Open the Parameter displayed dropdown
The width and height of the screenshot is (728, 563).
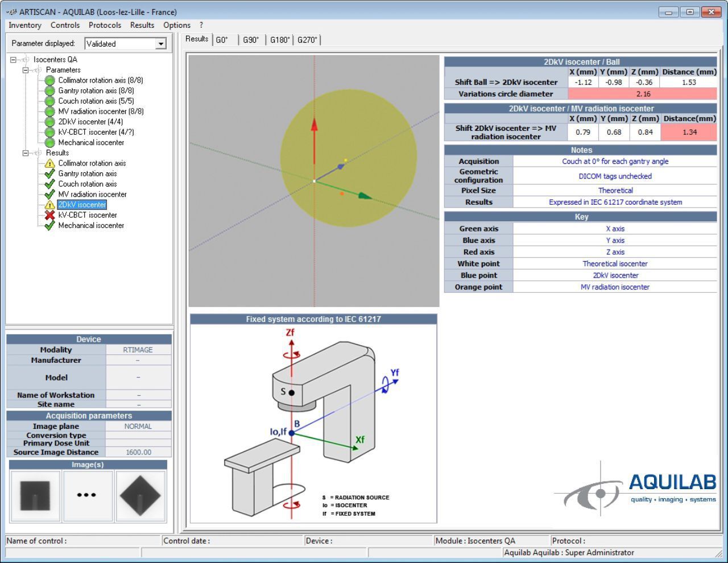tap(161, 44)
